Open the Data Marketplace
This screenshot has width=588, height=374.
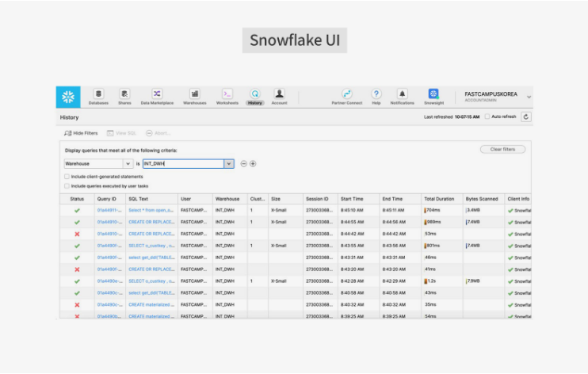(x=157, y=97)
